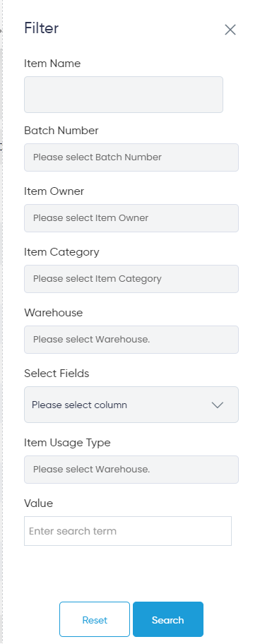Click the chevron arrow in Select Fields
The height and width of the screenshot is (644, 260).
pyautogui.click(x=218, y=405)
